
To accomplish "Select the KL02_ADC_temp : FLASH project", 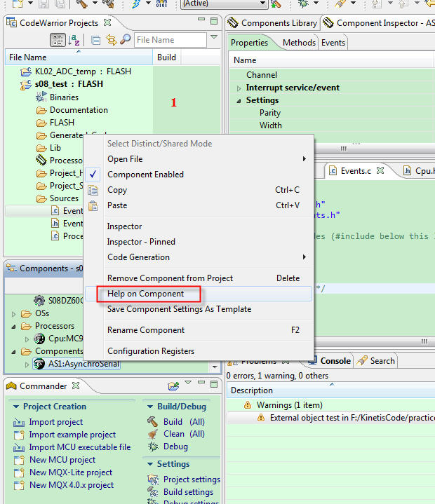I will pos(83,71).
